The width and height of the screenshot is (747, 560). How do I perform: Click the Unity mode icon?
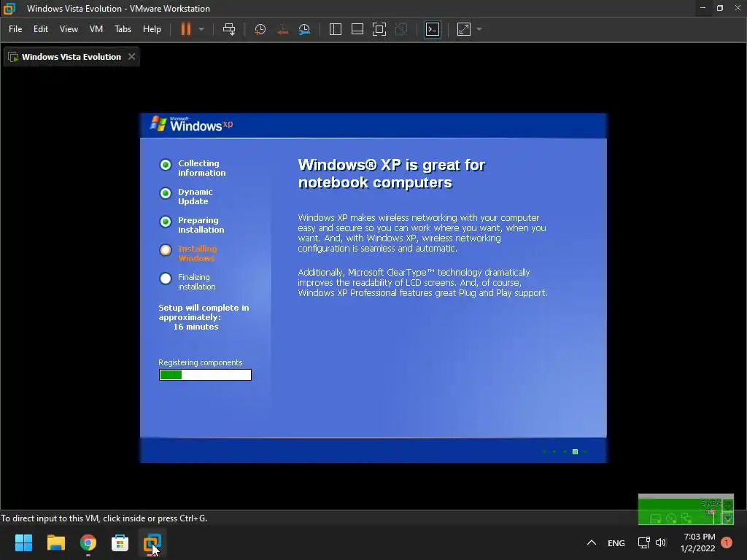(402, 29)
